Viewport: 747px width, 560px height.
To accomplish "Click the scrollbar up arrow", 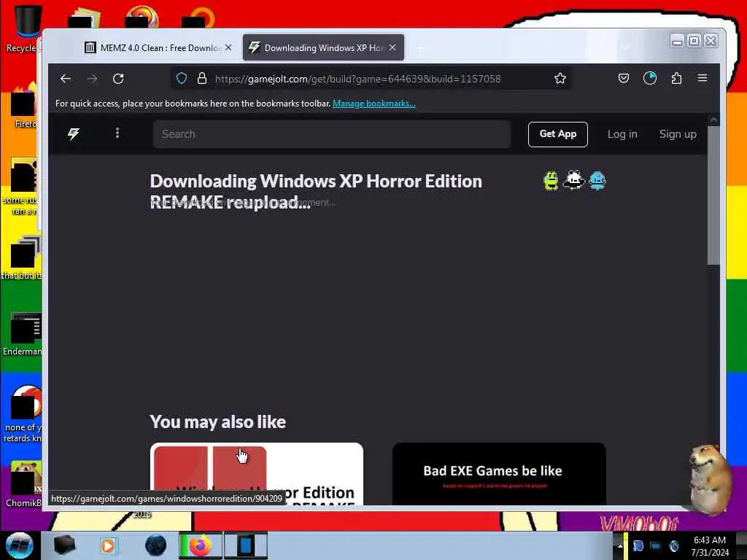I will [713, 120].
